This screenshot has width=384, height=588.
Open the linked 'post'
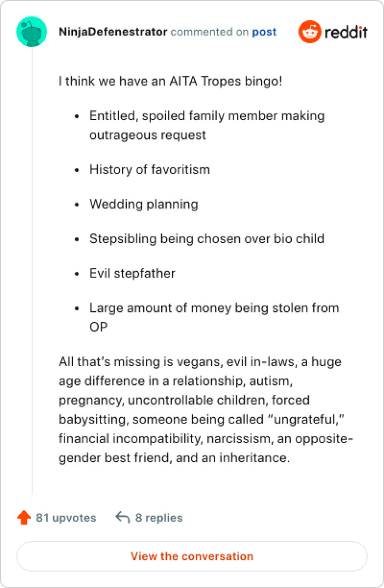(266, 32)
